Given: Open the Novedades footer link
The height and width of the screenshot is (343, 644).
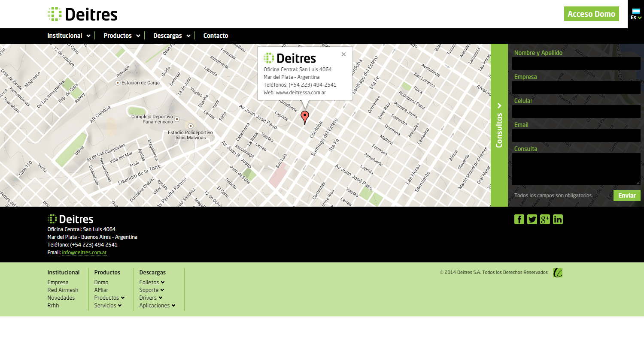Looking at the screenshot, I should (61, 298).
